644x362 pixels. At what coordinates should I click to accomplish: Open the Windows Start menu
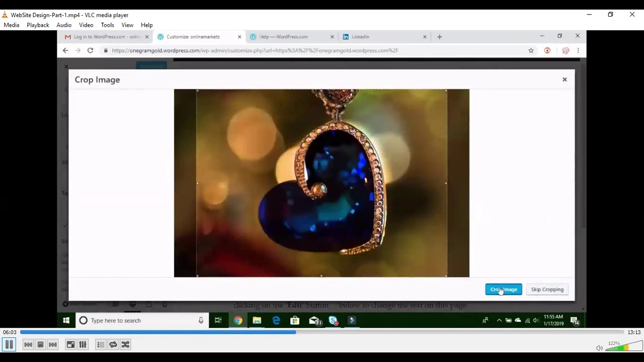[x=66, y=320]
